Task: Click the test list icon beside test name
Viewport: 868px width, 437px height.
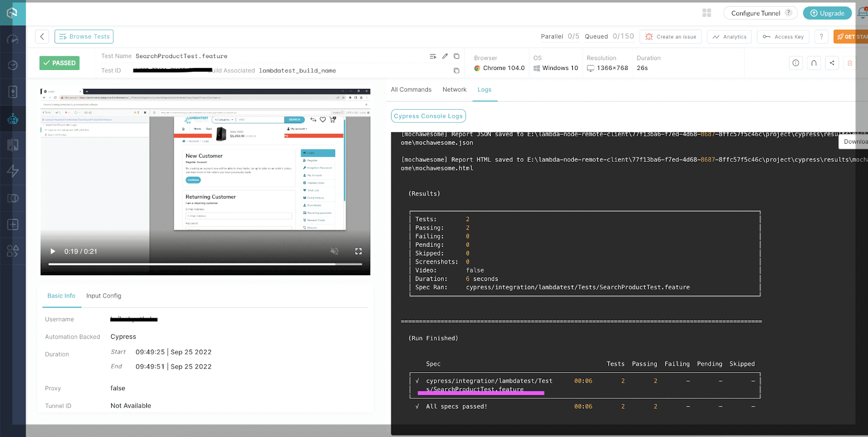Action: 433,56
